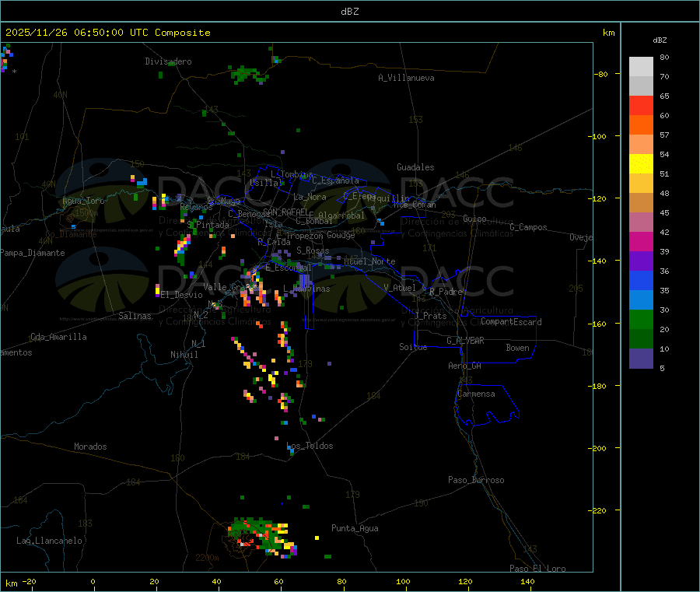The height and width of the screenshot is (592, 700).
Task: Select the blue 35-36 dBZ legend swatch
Action: [641, 280]
